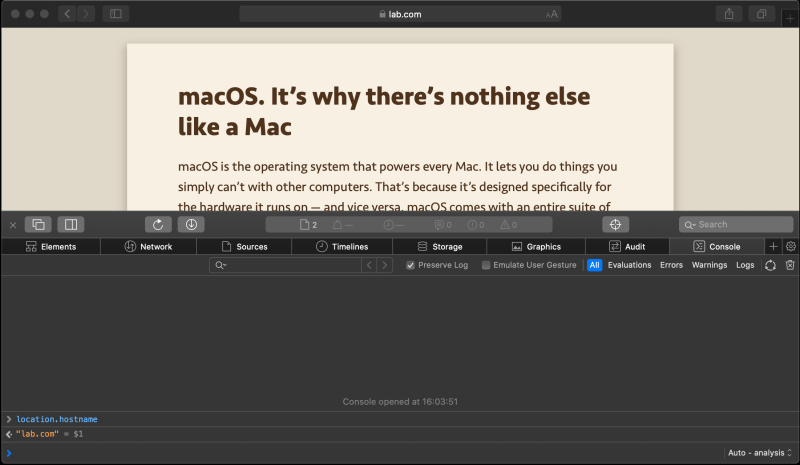Open the Reader text size control
This screenshot has width=800, height=465.
552,14
